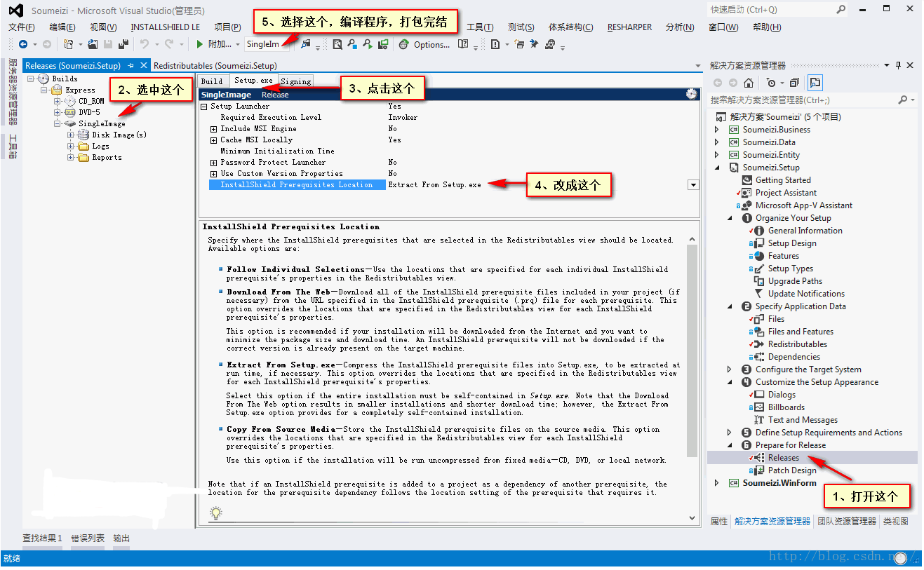The width and height of the screenshot is (924, 570).
Task: Collapse the Soumeizi.Setup project node
Action: point(716,168)
